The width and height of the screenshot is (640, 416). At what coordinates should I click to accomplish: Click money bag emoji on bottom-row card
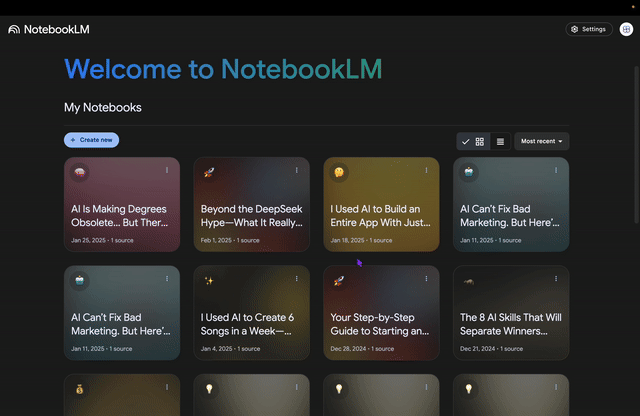[x=80, y=389]
